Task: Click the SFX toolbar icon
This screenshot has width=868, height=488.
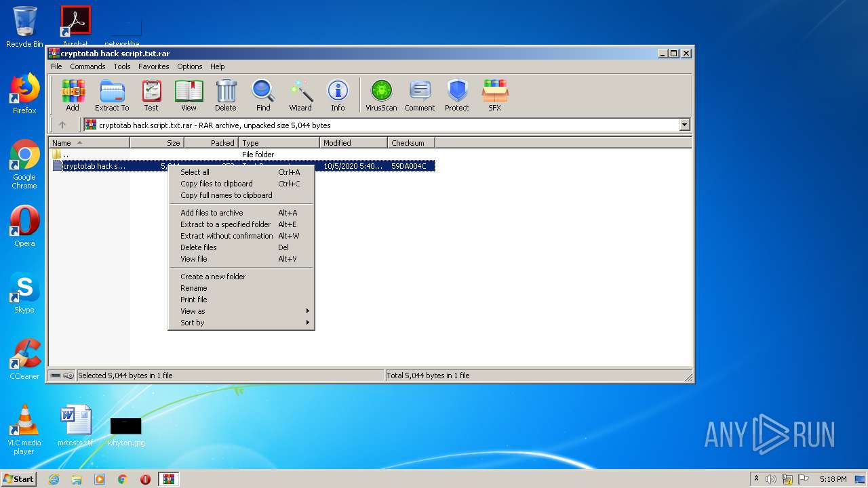Action: 495,95
